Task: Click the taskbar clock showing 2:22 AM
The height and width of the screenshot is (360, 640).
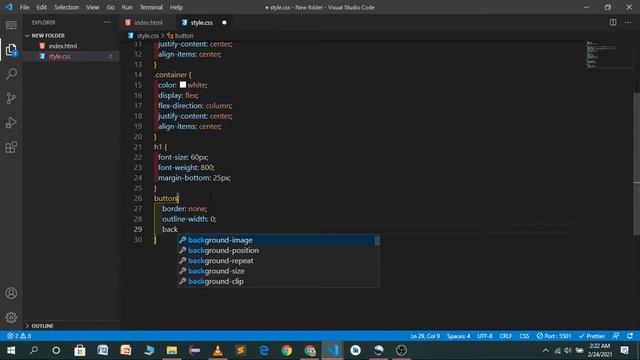Action: (599, 350)
